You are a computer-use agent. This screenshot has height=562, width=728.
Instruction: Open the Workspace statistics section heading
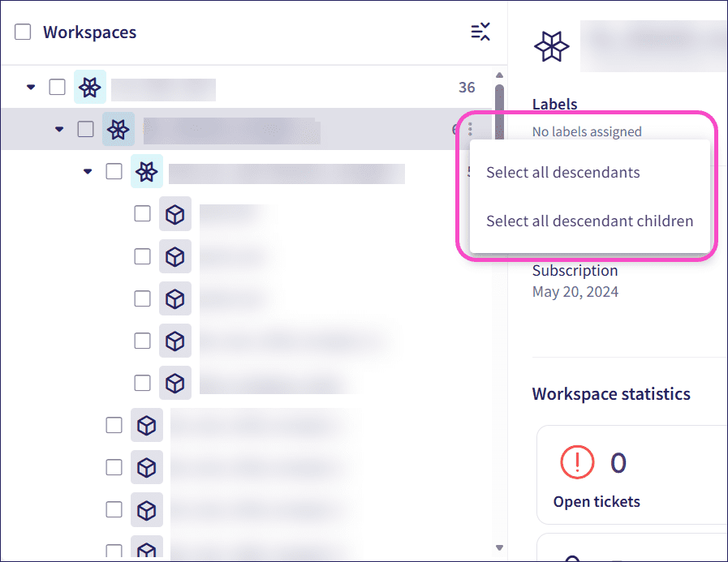tap(611, 393)
